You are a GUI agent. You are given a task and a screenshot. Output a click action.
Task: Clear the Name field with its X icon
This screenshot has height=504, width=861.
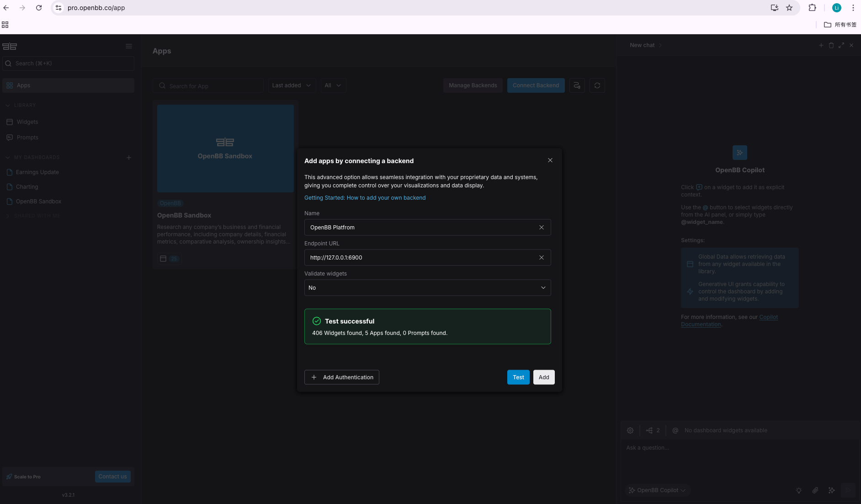[541, 228]
